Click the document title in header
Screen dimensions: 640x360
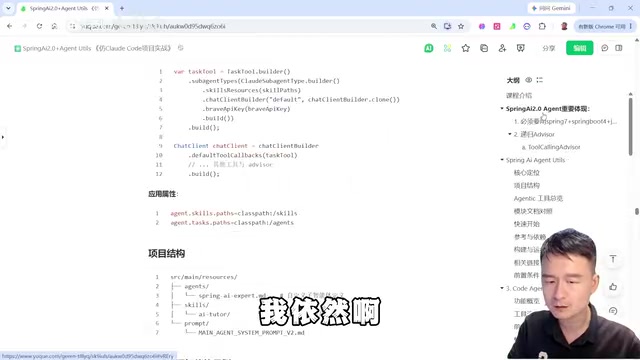click(x=96, y=48)
